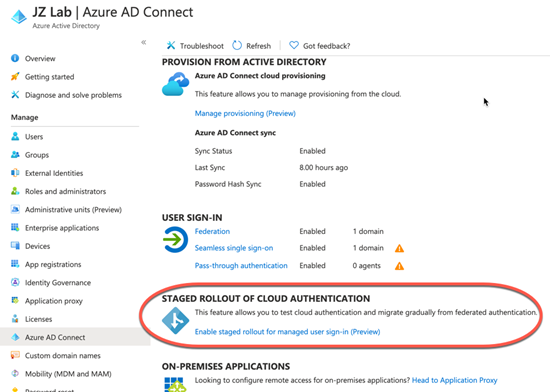Click warning icon beside Seamless single sign-on
This screenshot has width=550, height=392.
(399, 248)
